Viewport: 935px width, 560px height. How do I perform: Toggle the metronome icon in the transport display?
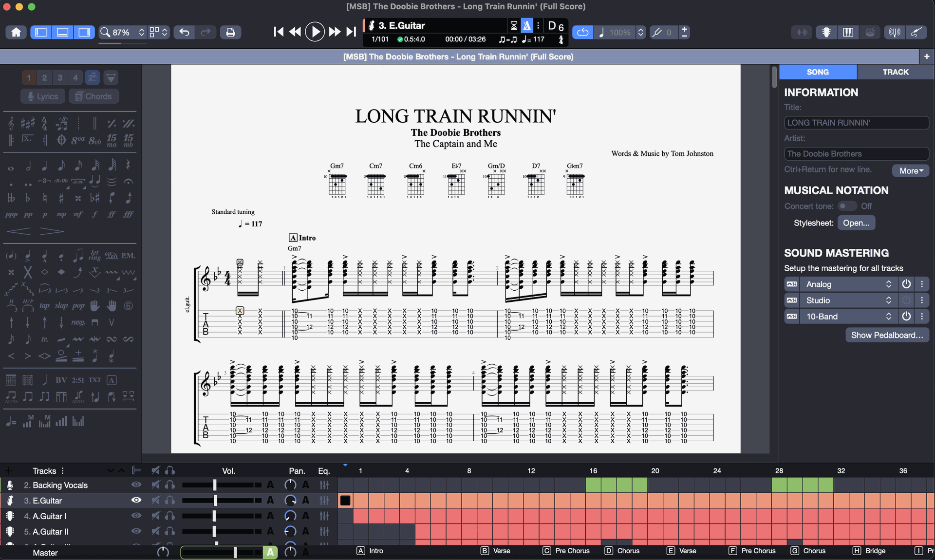point(526,25)
